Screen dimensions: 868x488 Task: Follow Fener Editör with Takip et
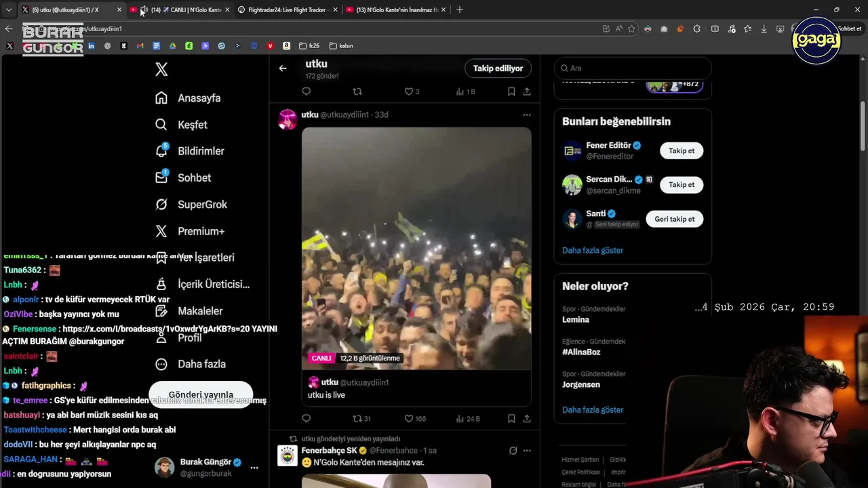point(682,151)
